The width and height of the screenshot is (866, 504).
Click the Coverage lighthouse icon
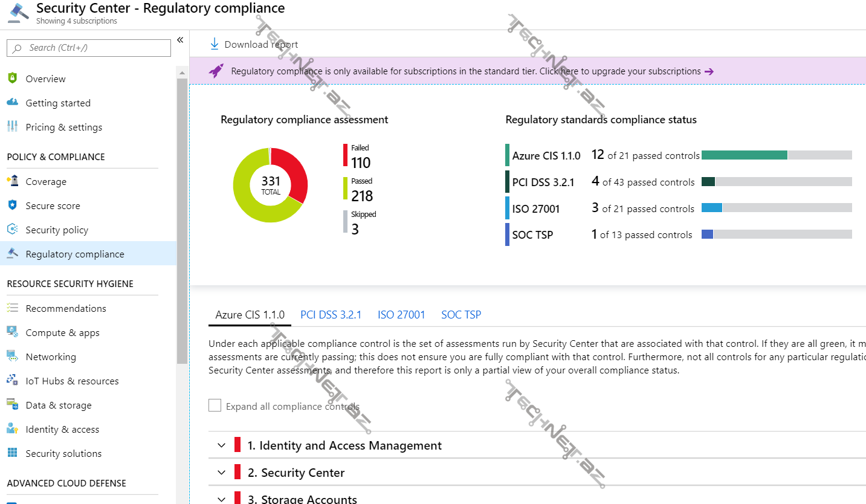tap(12, 181)
